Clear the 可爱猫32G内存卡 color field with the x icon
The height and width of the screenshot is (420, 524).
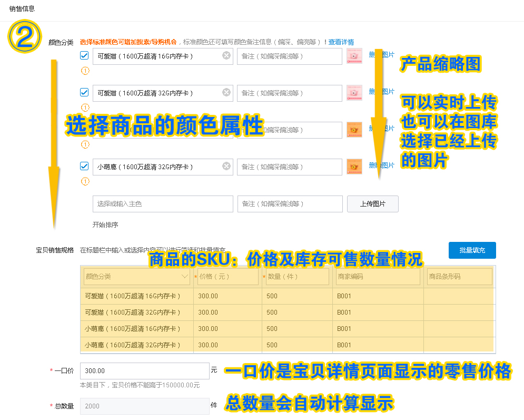pyautogui.click(x=226, y=93)
